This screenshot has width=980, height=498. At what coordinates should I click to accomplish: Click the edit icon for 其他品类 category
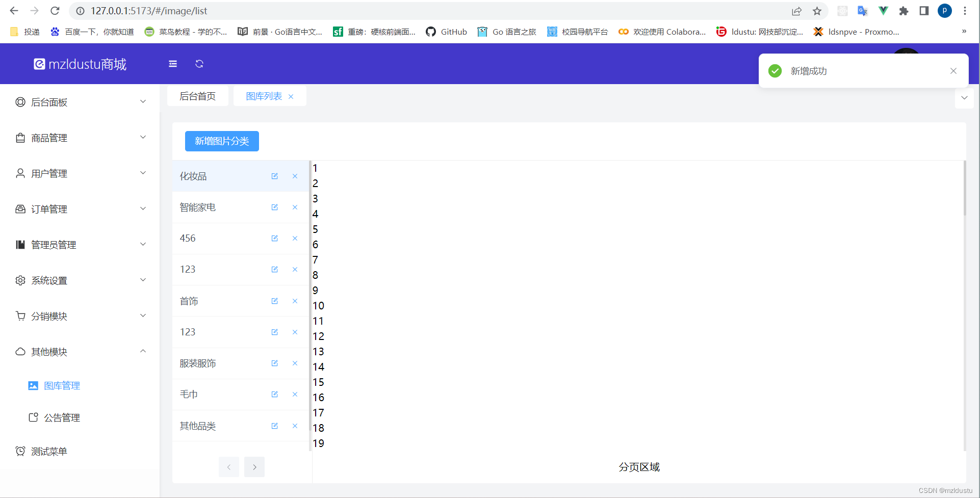tap(274, 426)
